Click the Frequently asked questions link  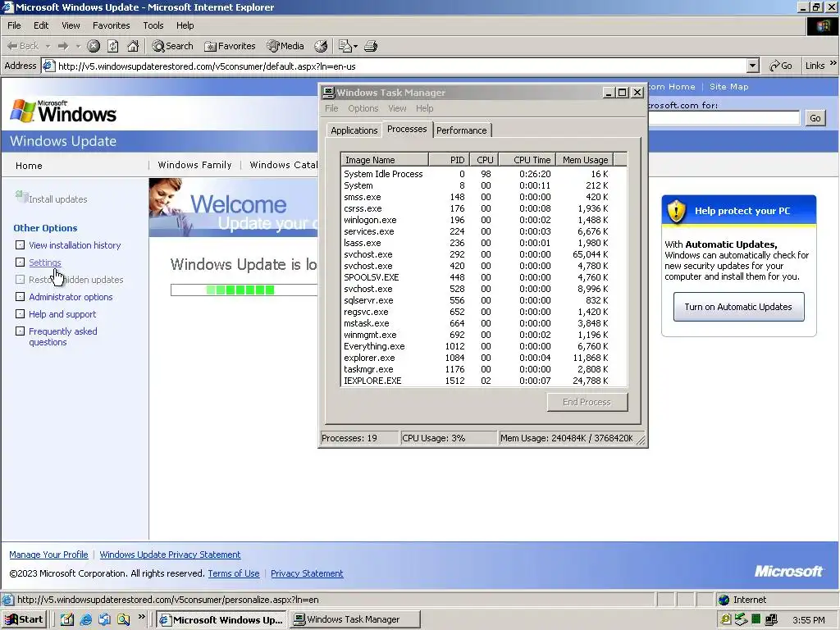pos(62,336)
